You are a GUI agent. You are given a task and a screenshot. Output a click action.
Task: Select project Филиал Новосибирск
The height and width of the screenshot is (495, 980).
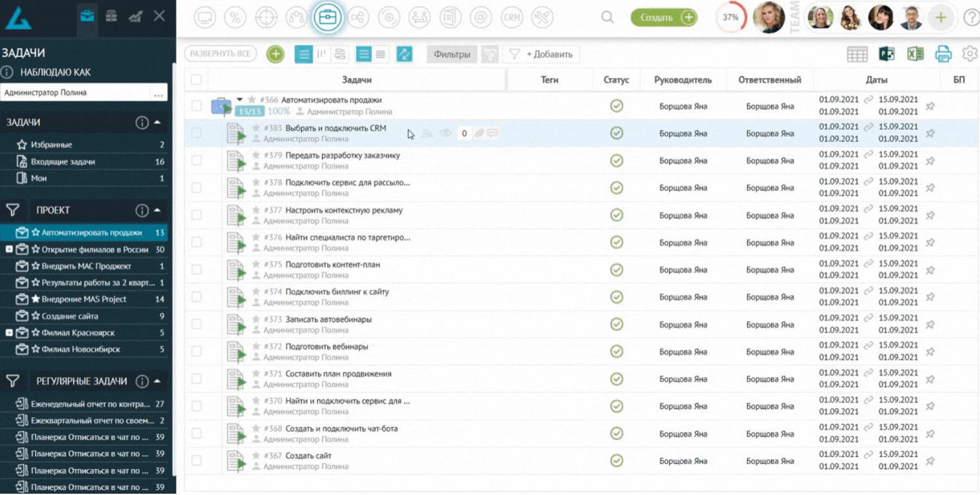click(x=84, y=349)
